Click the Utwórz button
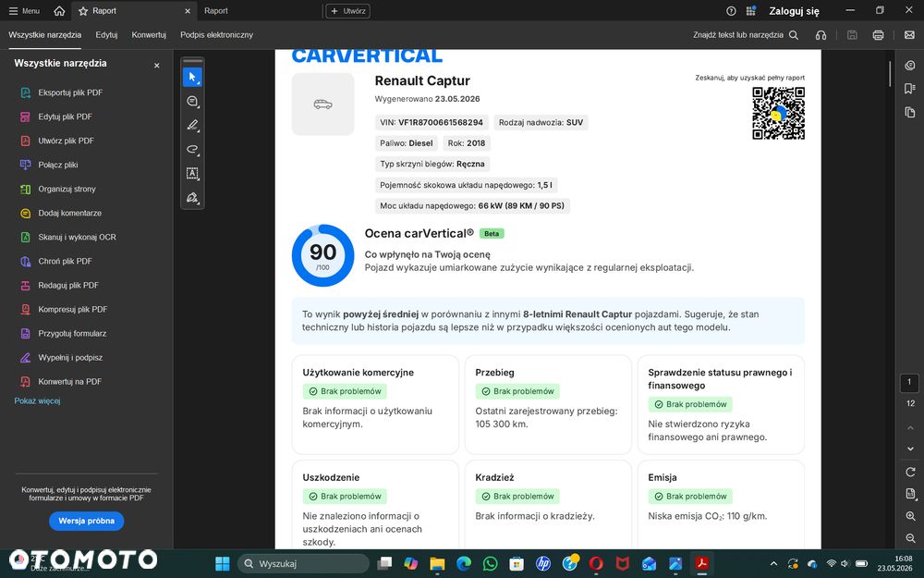The width and height of the screenshot is (924, 578). click(347, 10)
